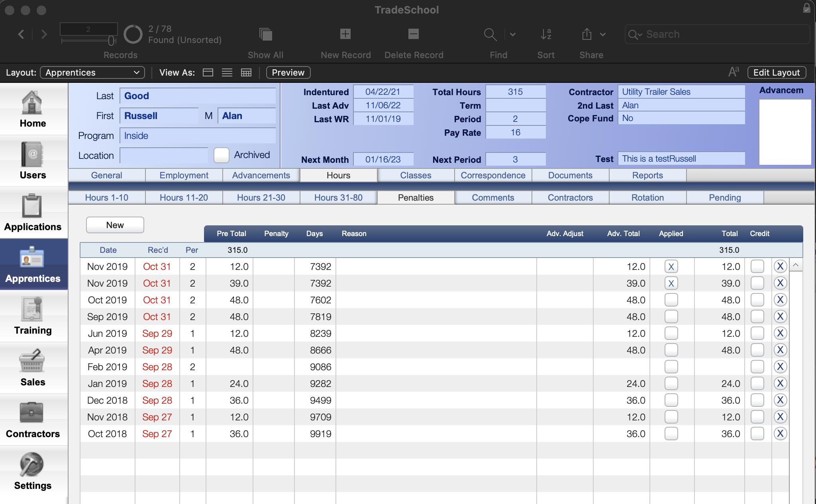
Task: Click the Edit Layout button
Action: click(777, 72)
